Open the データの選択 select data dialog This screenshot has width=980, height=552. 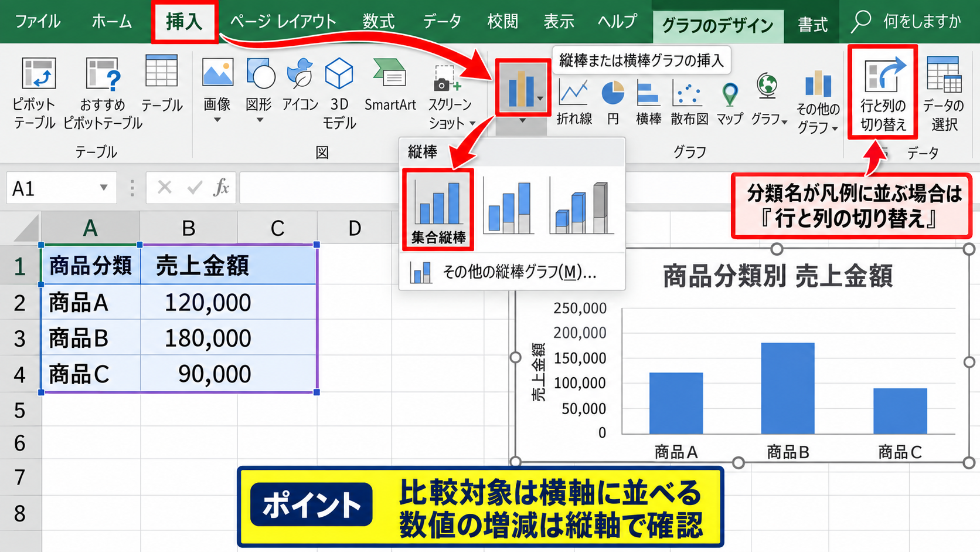[944, 94]
